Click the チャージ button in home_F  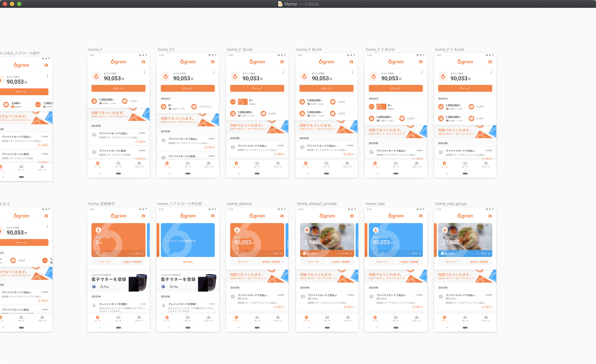pos(118,88)
